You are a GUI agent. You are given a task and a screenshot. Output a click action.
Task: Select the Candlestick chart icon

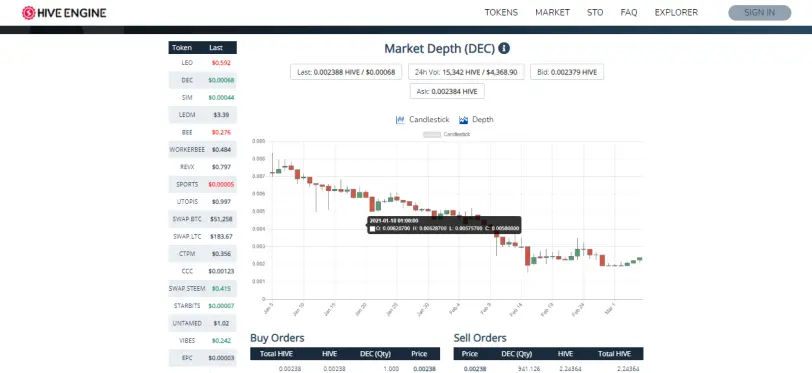click(x=400, y=120)
